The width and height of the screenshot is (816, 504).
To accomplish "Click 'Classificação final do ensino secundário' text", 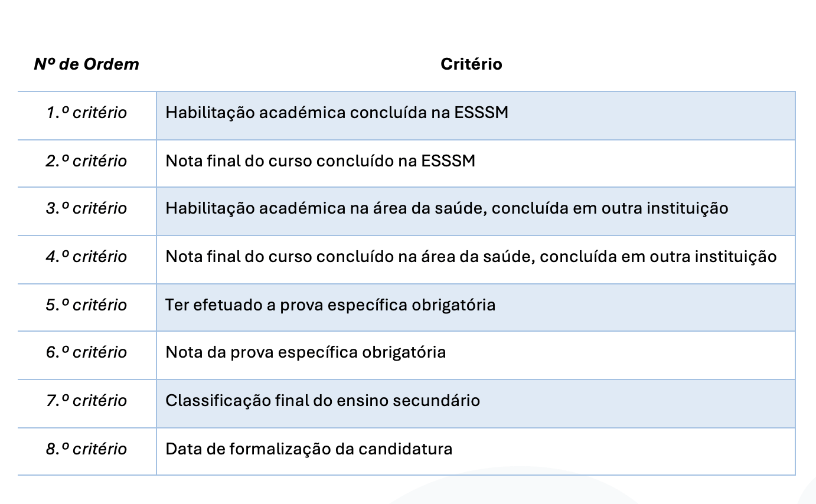I will (322, 401).
